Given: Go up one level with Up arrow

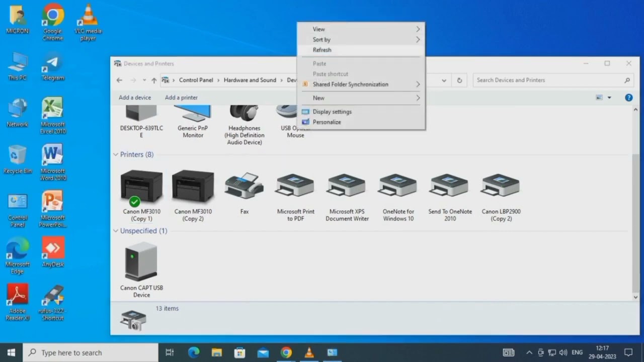Looking at the screenshot, I should coord(154,80).
